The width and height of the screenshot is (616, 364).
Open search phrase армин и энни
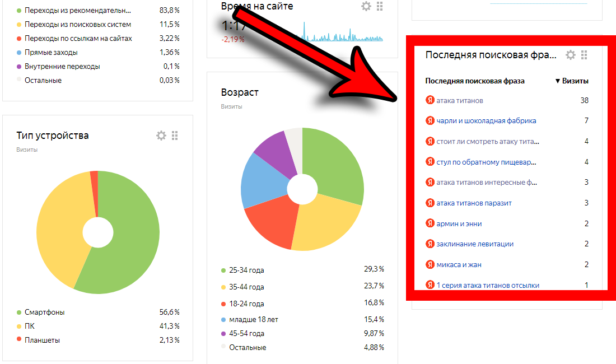tap(459, 224)
